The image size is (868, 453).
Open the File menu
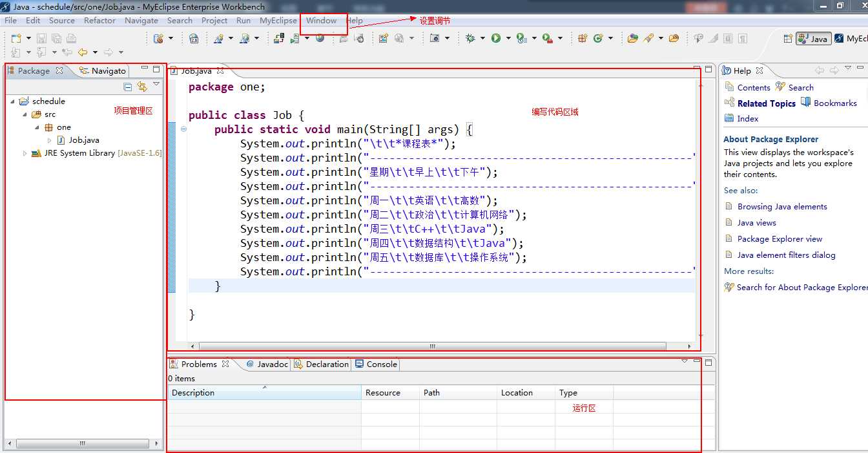(x=11, y=20)
